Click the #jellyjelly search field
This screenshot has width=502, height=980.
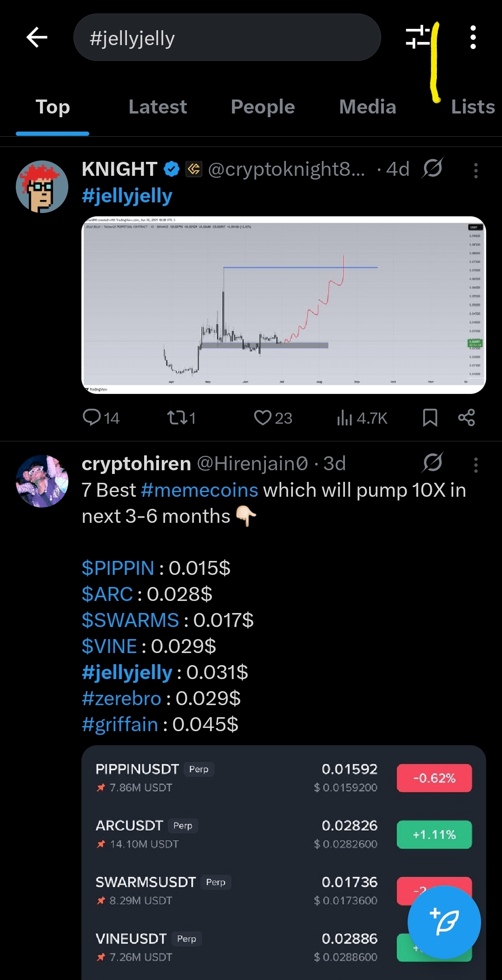coord(227,37)
